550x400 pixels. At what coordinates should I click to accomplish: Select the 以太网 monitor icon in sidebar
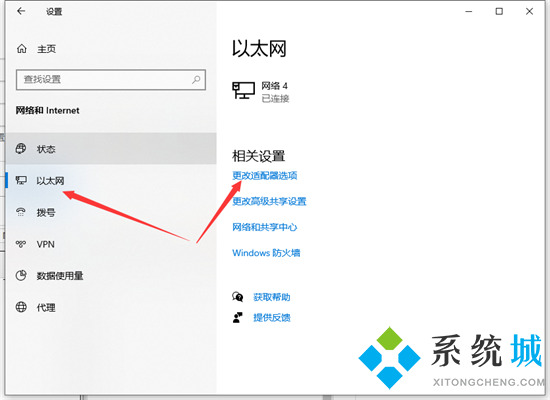click(x=21, y=181)
